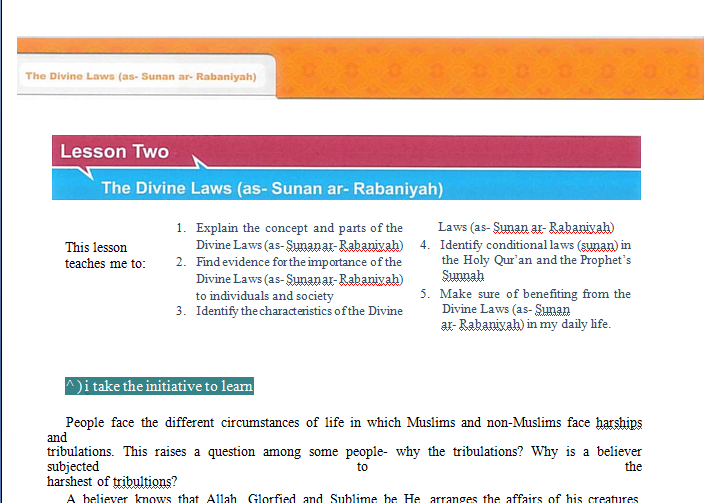Click the blue 'The Divine Laws' lesson title
The image size is (721, 503).
coord(271,188)
